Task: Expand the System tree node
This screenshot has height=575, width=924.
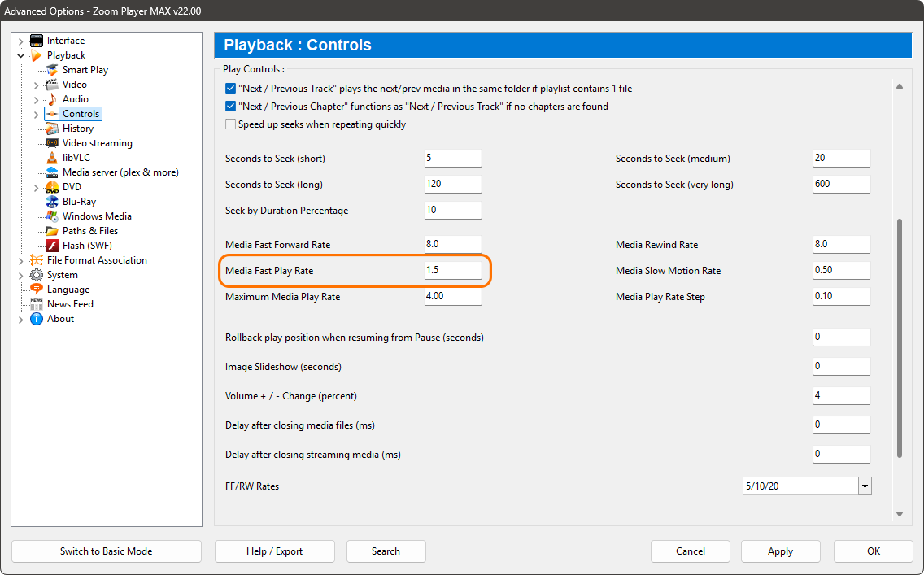Action: click(20, 274)
